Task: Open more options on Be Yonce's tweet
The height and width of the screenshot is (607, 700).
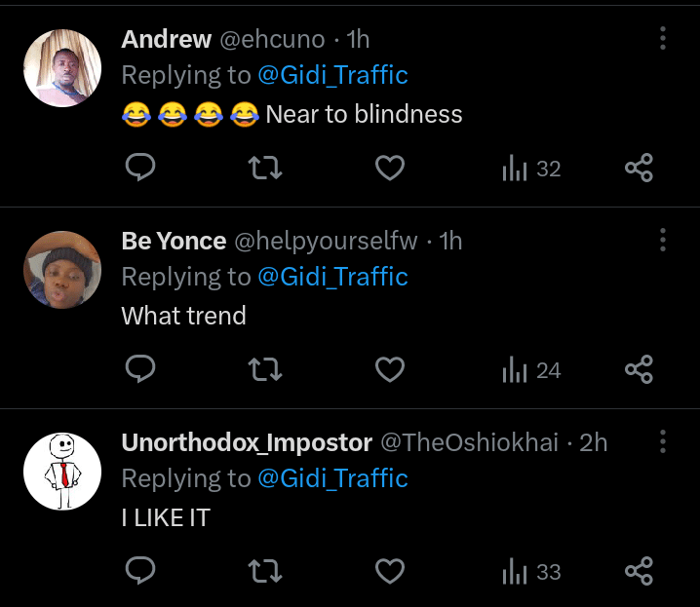Action: point(663,240)
